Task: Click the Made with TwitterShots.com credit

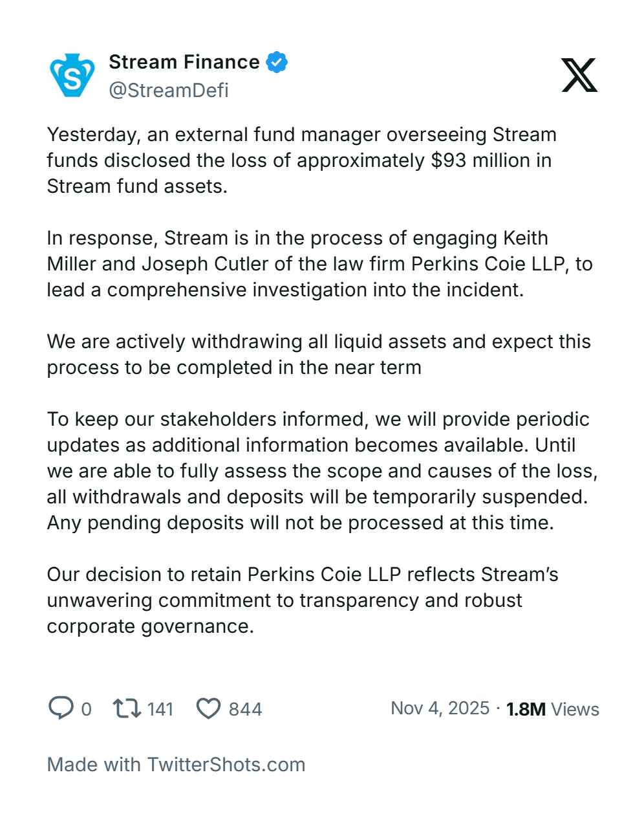Action: click(x=176, y=764)
